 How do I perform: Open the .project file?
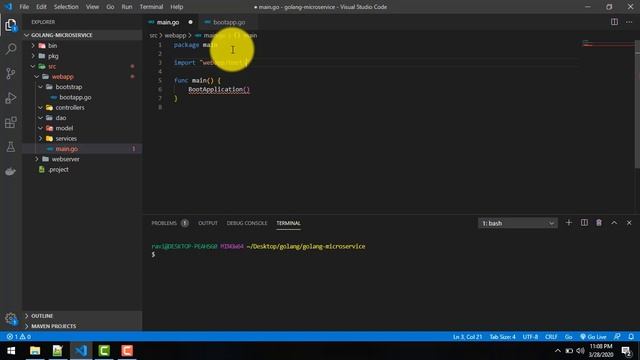click(x=58, y=169)
